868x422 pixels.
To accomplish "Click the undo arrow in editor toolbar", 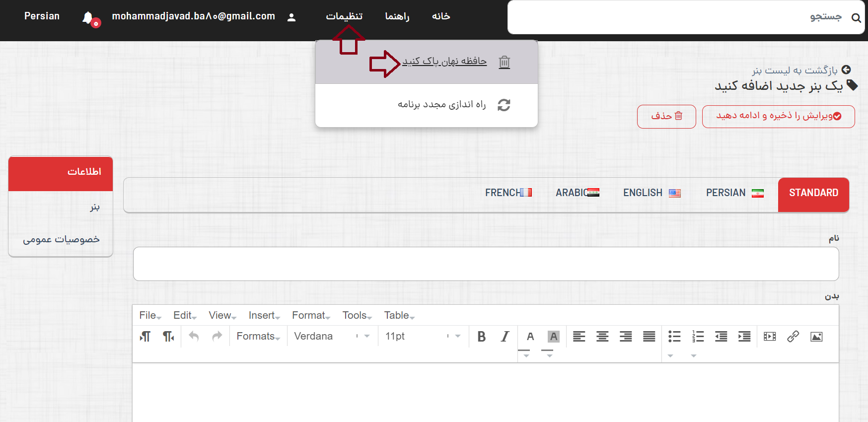I will tap(194, 337).
